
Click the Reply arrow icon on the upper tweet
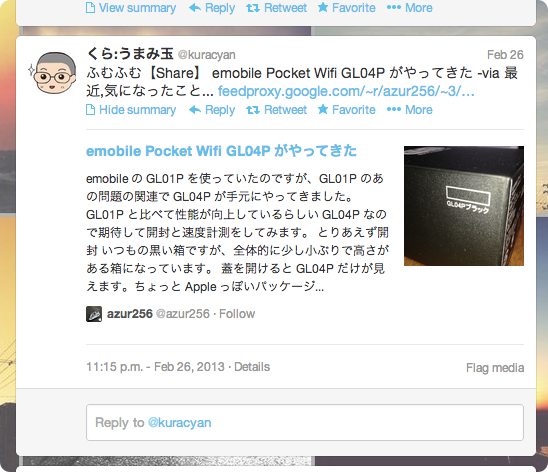tap(195, 8)
